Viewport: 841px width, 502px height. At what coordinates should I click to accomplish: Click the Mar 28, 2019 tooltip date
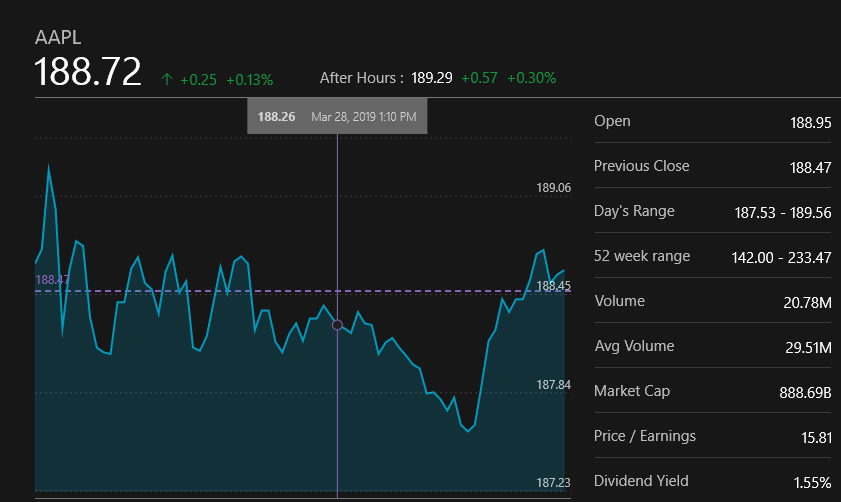364,117
